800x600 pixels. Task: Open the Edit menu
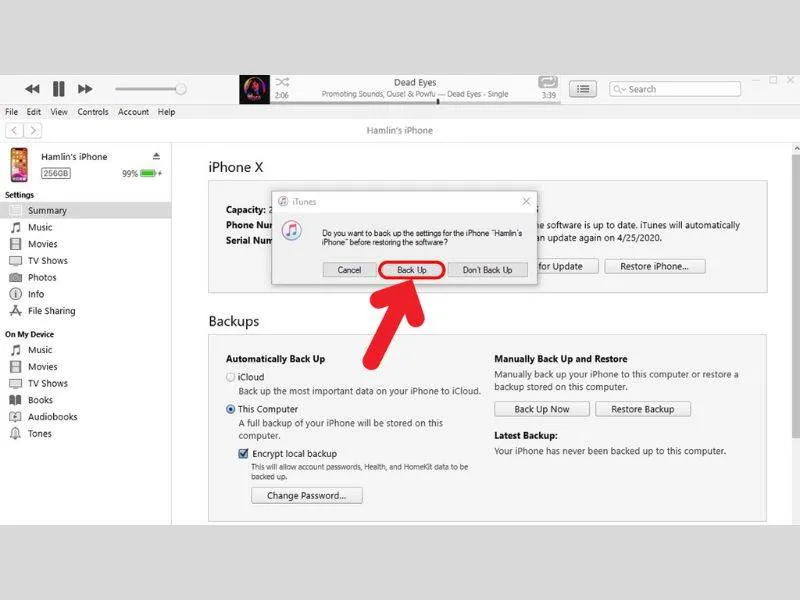[x=34, y=112]
